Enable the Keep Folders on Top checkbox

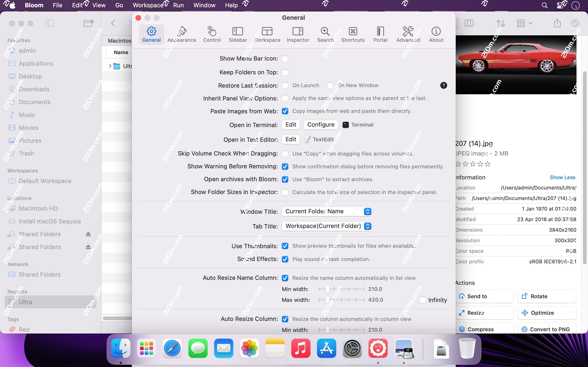click(285, 72)
